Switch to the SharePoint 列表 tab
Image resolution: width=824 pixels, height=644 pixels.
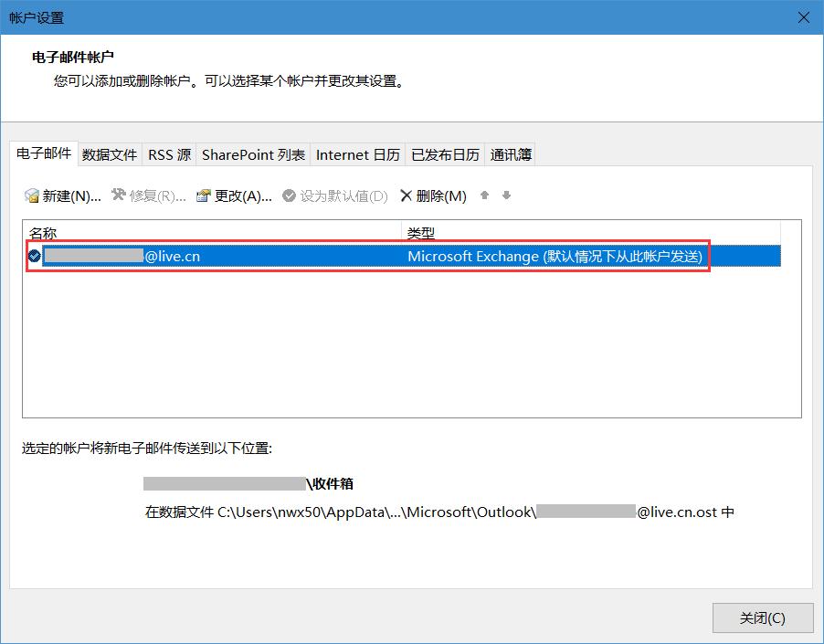253,154
